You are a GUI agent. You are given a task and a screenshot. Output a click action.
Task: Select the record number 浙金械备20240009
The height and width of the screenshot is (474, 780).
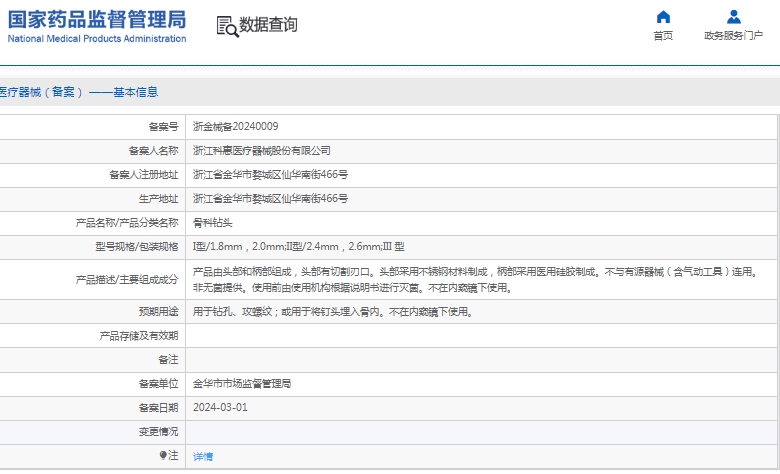pos(235,126)
